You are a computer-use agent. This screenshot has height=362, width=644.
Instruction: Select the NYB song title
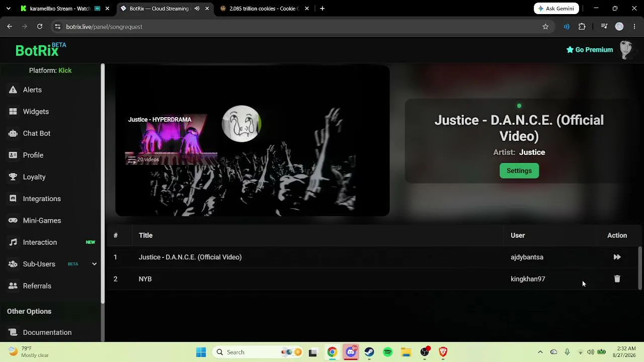(145, 279)
